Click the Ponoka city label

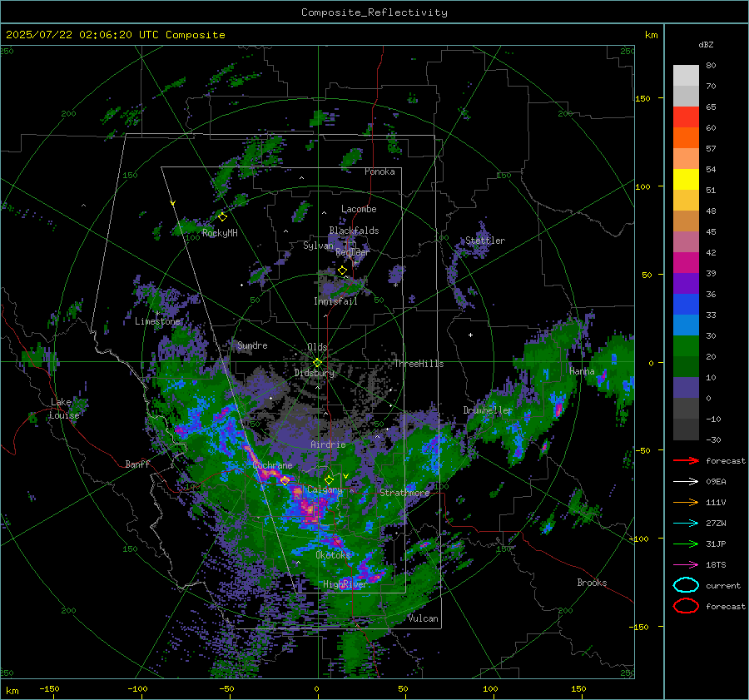tap(379, 171)
